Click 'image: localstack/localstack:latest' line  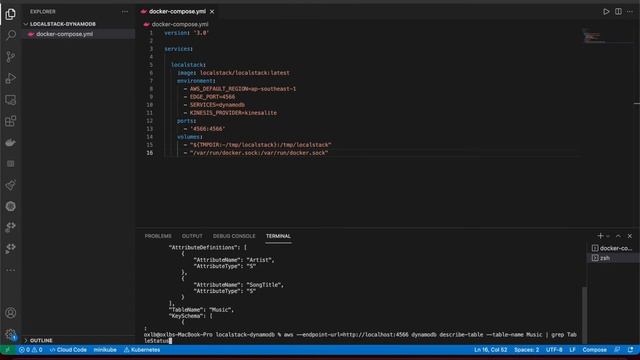coord(233,73)
